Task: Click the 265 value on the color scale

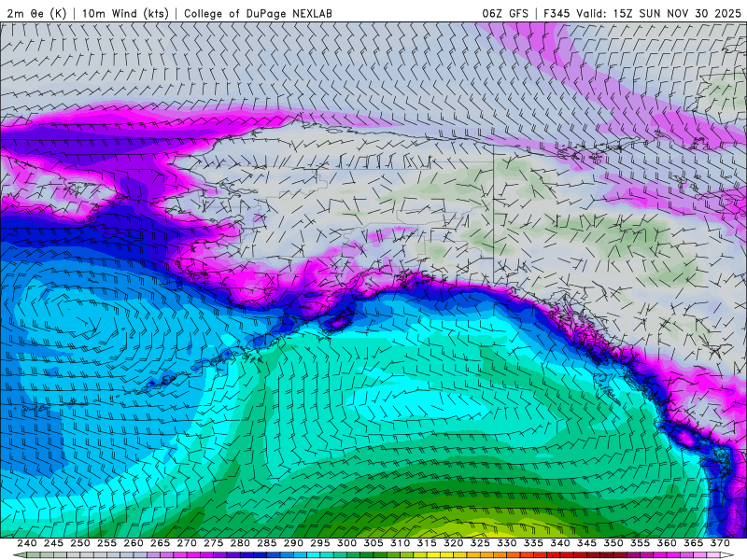Action: pyautogui.click(x=160, y=543)
